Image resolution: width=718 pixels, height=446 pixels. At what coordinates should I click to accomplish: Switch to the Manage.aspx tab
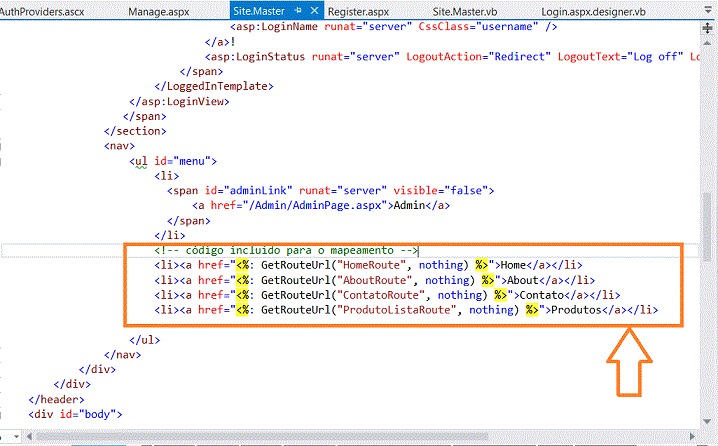(x=158, y=12)
